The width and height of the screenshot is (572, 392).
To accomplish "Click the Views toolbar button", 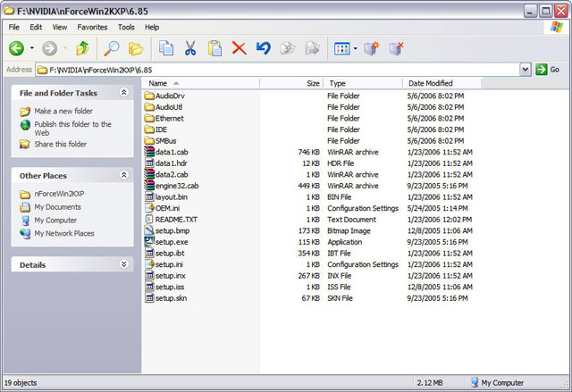I will point(341,48).
